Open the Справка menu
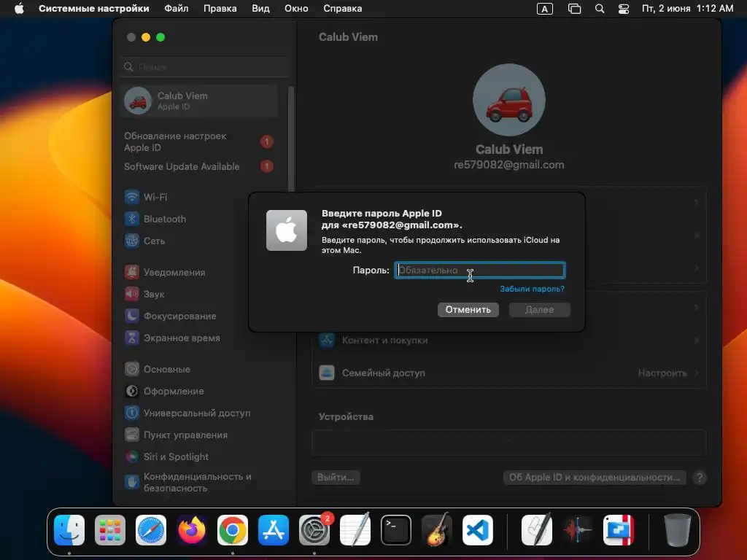 click(x=343, y=9)
